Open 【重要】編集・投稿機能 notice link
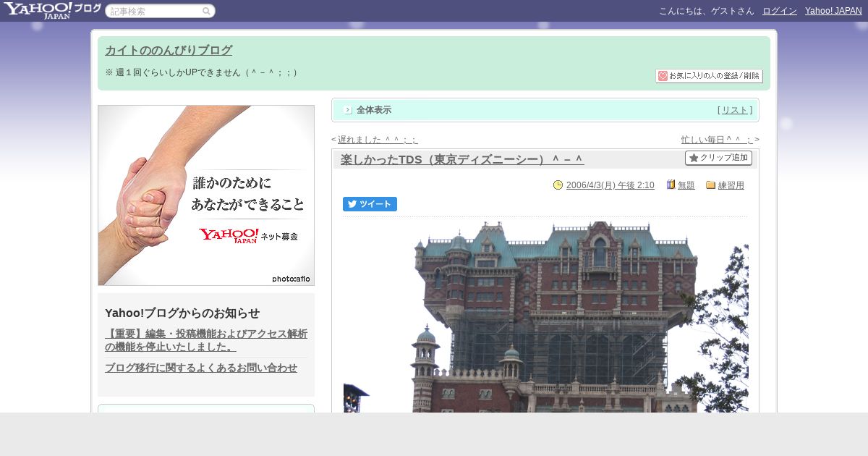 tap(206, 340)
